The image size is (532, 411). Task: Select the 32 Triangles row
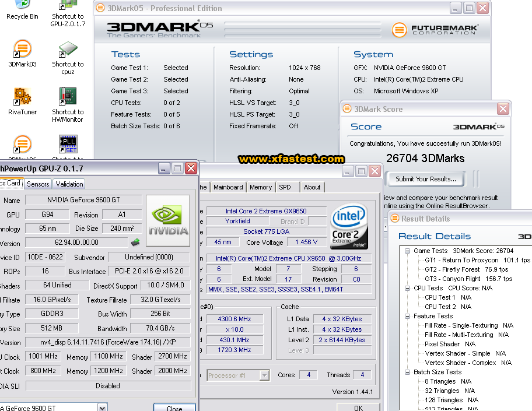tap(450, 391)
